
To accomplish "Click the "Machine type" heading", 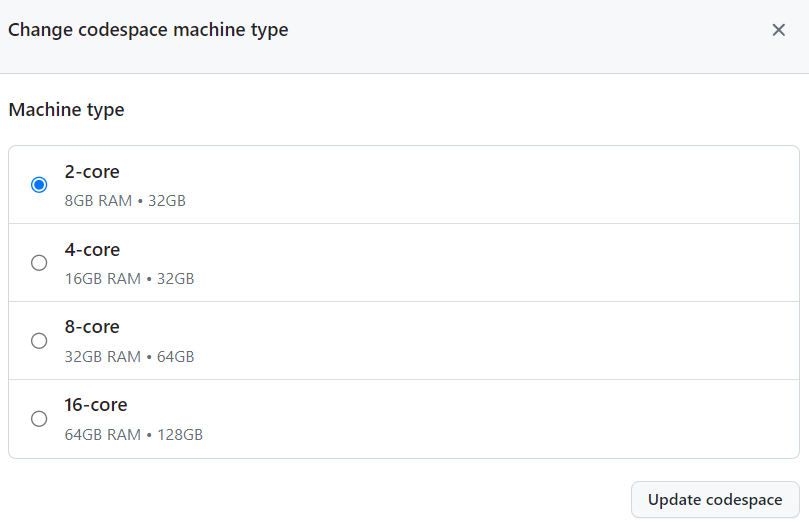I will pyautogui.click(x=66, y=110).
